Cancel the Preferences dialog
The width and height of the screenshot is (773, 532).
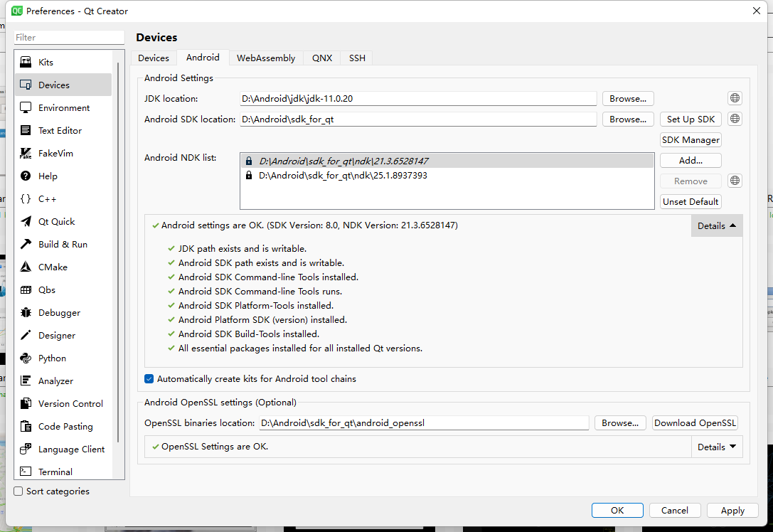click(x=674, y=510)
